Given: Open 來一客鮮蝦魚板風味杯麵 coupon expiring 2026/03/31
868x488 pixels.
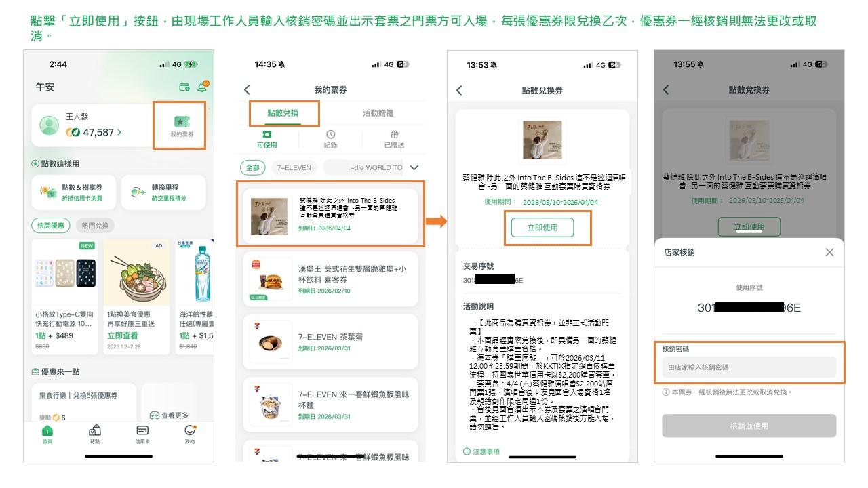Looking at the screenshot, I should pyautogui.click(x=330, y=405).
